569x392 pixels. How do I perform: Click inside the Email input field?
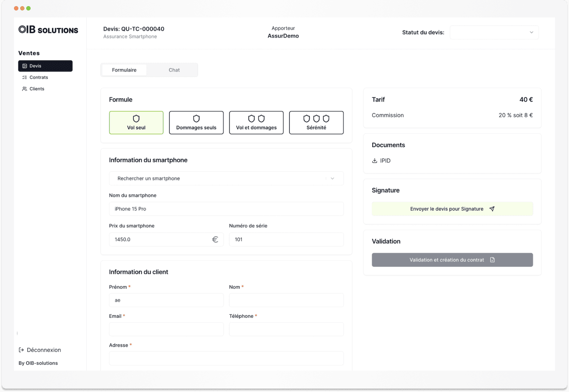[166, 329]
